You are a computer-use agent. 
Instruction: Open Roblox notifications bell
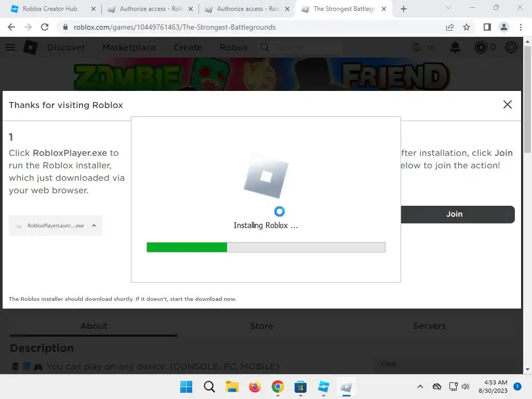coord(455,47)
